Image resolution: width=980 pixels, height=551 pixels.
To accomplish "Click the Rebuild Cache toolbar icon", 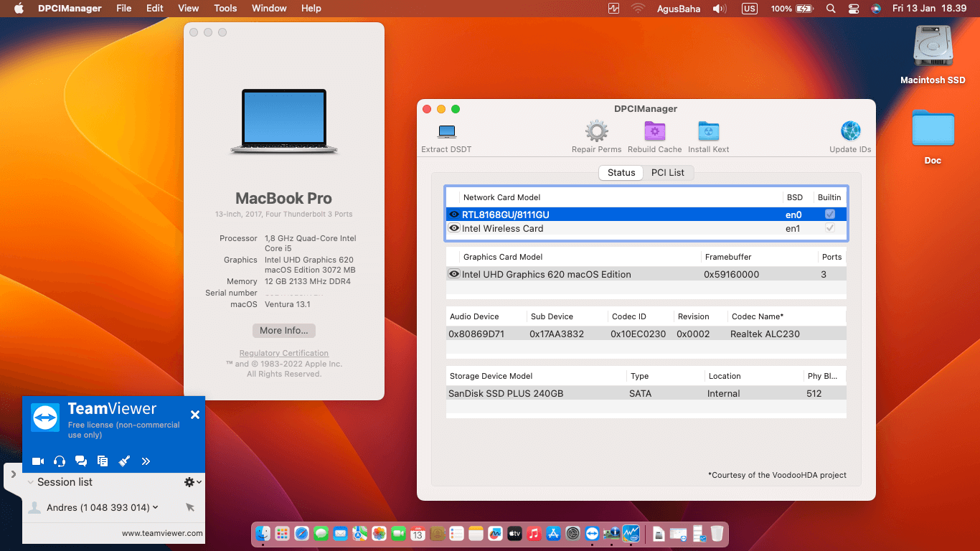I will click(x=654, y=132).
